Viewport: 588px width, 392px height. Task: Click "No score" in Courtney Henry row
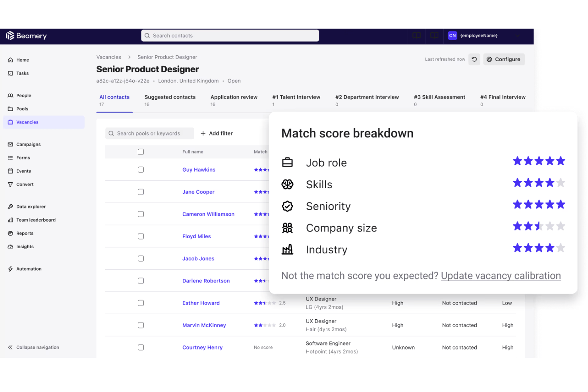coord(263,348)
